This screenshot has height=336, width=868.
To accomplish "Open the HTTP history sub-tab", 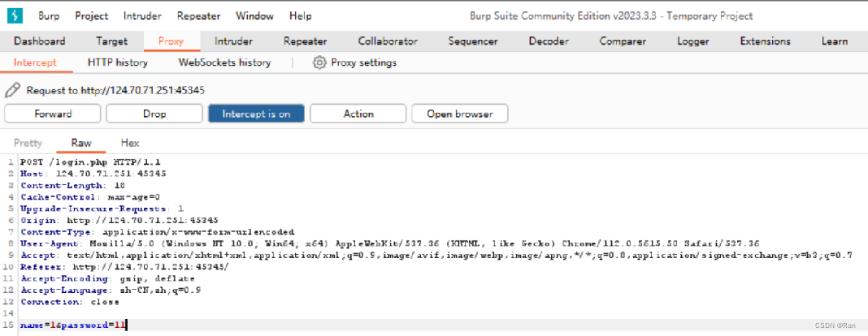I will pos(117,63).
